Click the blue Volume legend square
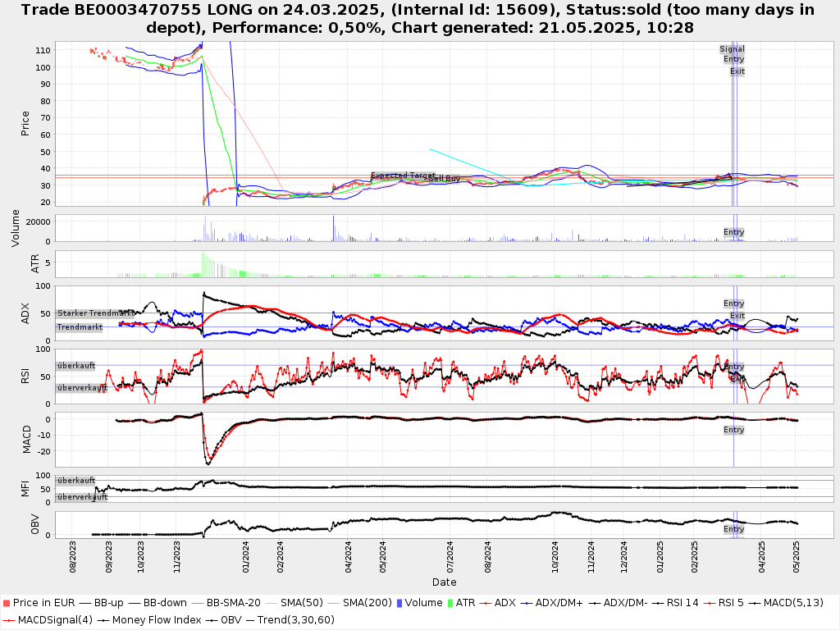840x630 pixels. click(399, 603)
